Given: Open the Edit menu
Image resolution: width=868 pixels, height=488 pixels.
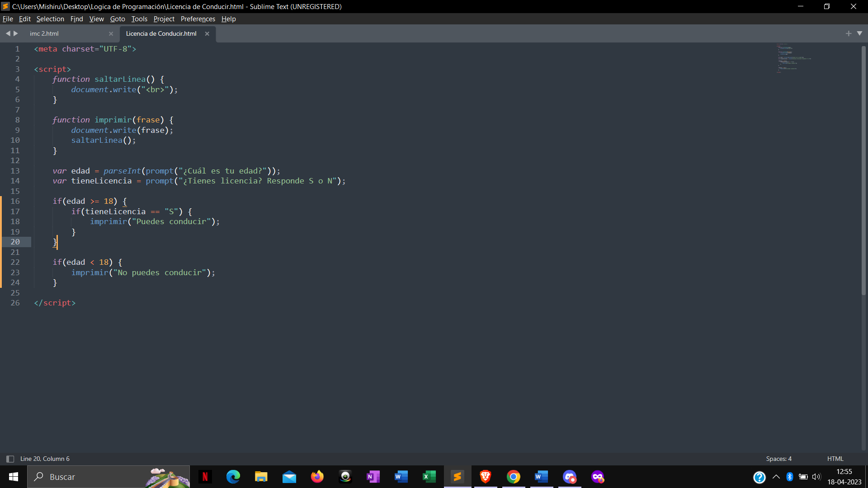Looking at the screenshot, I should coord(24,19).
